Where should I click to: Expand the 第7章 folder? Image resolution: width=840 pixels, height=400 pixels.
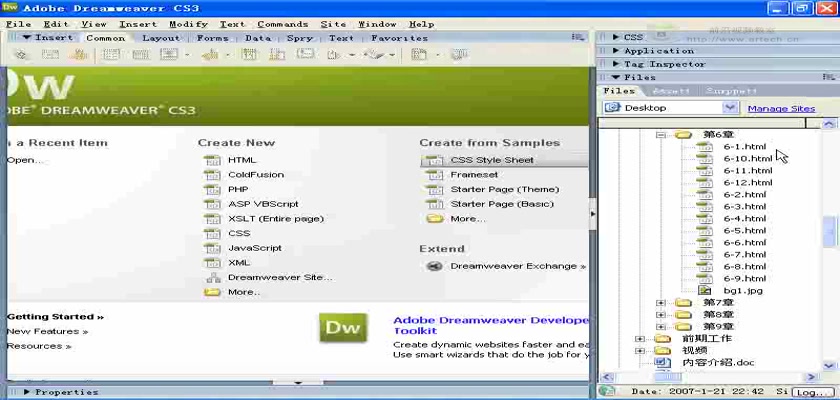coord(661,303)
